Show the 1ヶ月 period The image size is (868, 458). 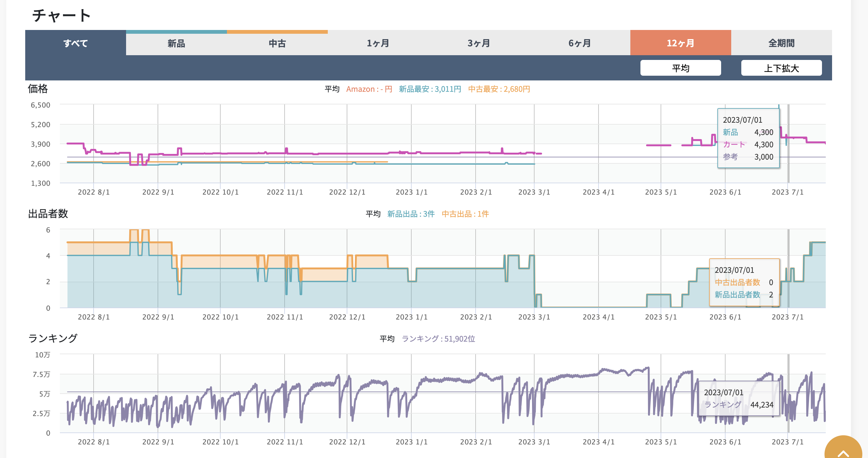(x=378, y=43)
